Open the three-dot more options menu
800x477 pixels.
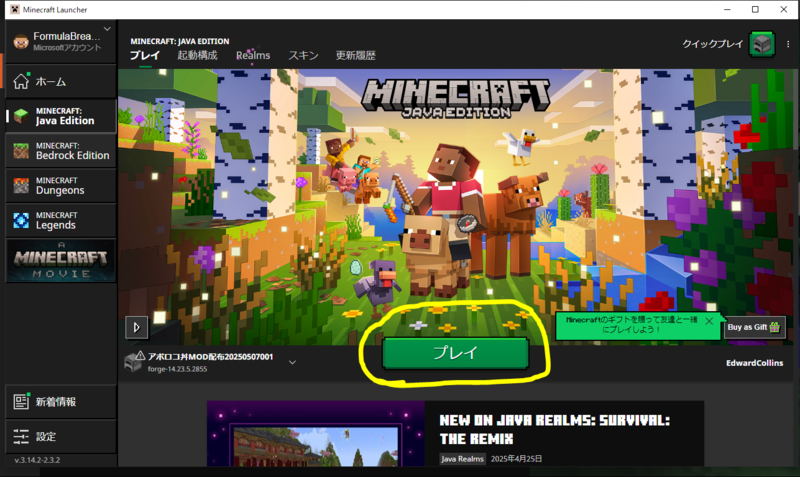[788, 44]
